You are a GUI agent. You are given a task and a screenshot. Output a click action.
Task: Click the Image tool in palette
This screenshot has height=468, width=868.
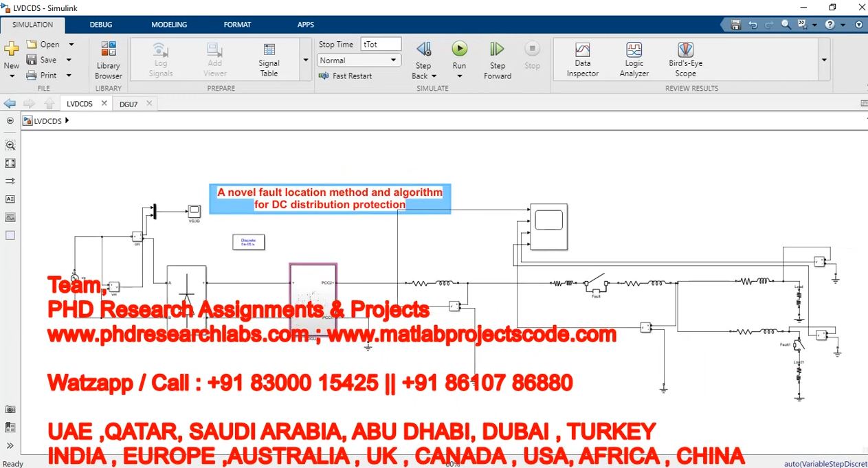10,217
